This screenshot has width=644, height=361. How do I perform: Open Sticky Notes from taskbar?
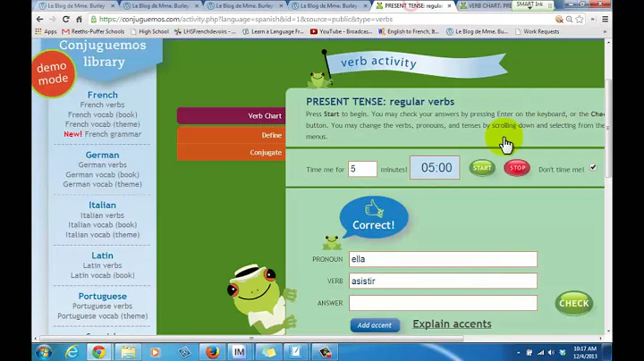pyautogui.click(x=267, y=352)
